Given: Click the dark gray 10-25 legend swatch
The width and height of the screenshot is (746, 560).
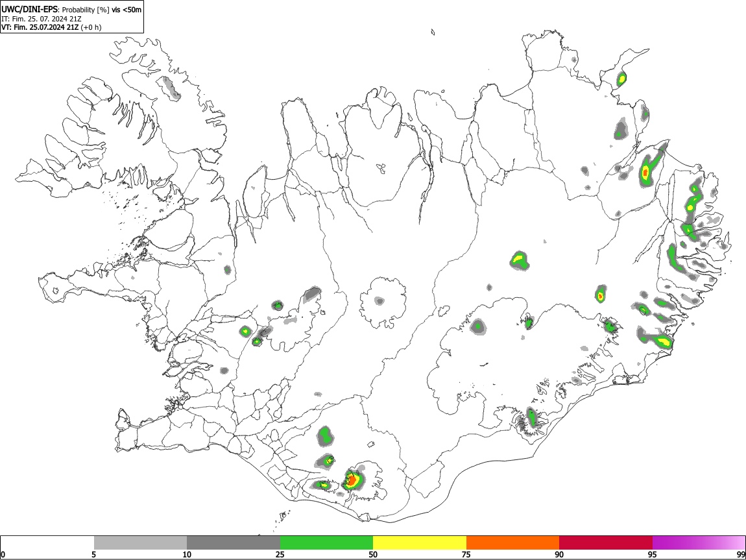Looking at the screenshot, I should (x=234, y=543).
